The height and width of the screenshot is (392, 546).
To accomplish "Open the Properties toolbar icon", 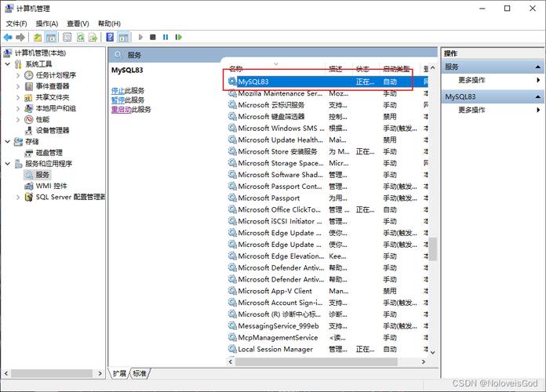I will (x=67, y=37).
